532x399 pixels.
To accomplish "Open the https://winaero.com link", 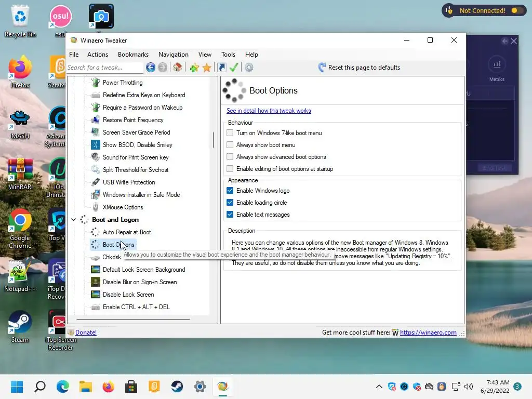I will (428, 332).
